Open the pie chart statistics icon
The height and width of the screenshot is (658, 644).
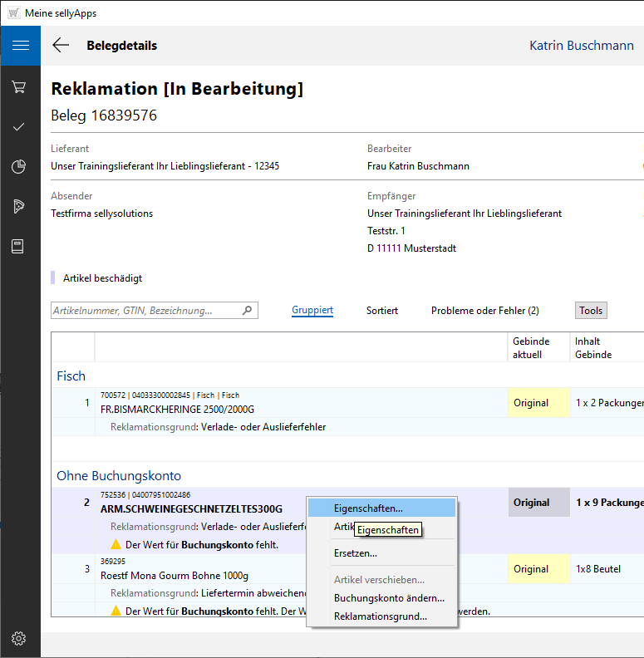[19, 167]
